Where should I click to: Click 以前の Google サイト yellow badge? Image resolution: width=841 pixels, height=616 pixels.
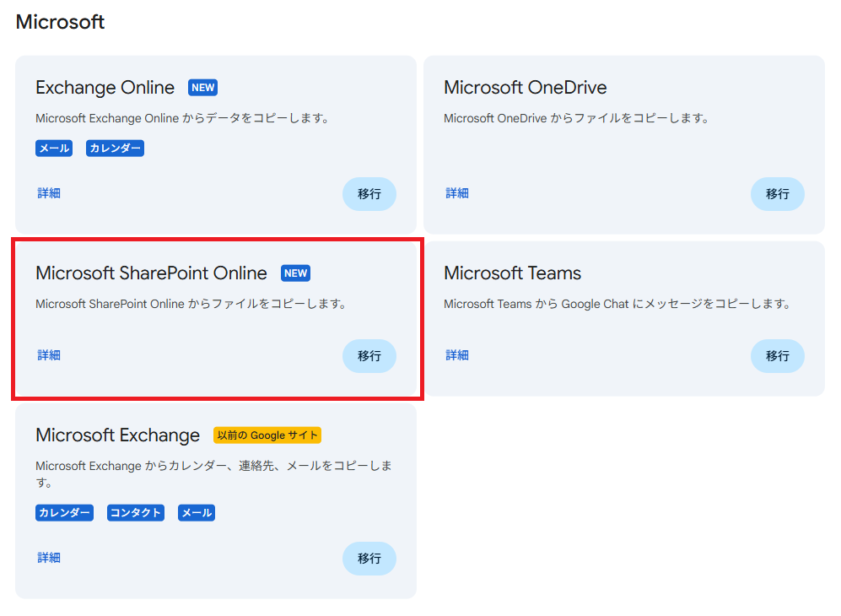click(x=267, y=435)
